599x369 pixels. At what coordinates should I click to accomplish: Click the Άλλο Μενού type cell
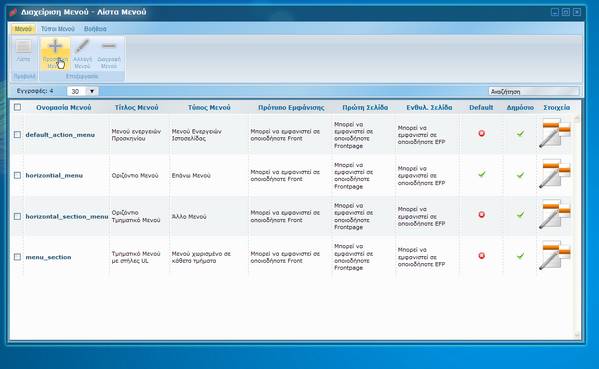tap(189, 217)
